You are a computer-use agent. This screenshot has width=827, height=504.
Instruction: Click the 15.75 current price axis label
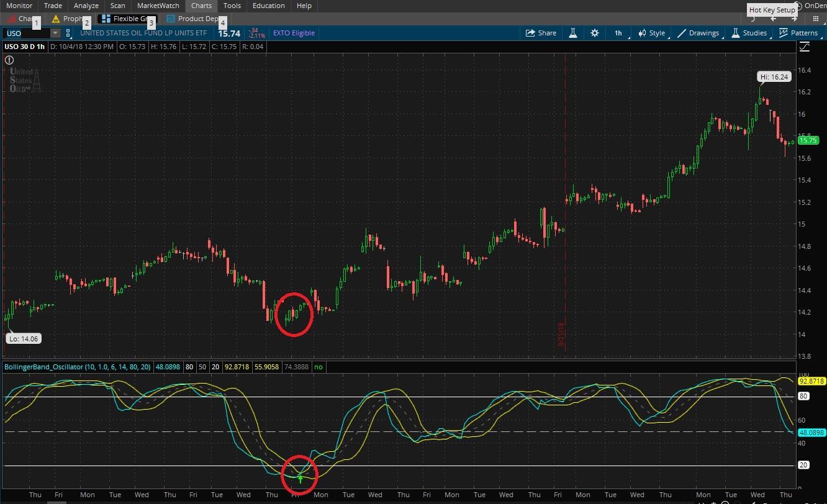(x=808, y=140)
